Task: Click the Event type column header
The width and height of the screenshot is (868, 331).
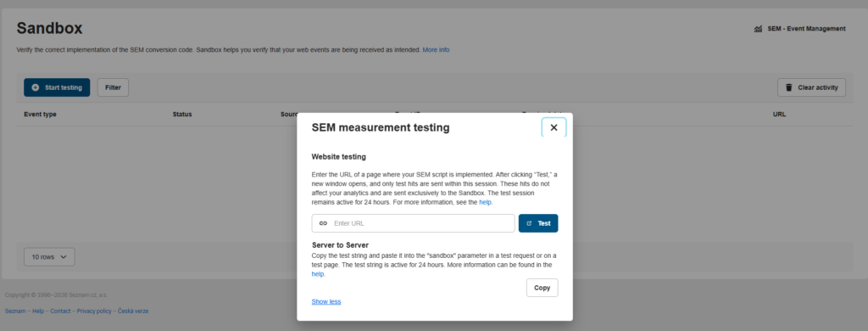Action: (x=40, y=115)
